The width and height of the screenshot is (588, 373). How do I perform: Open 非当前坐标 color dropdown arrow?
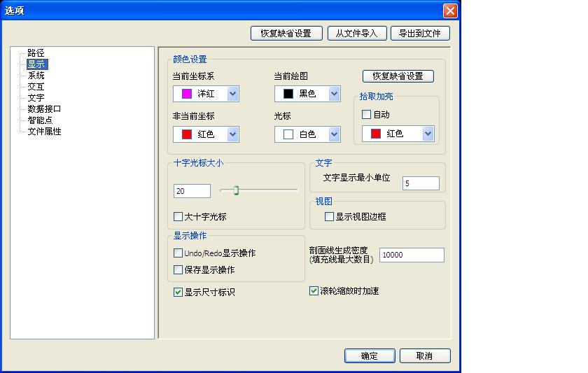[x=232, y=134]
